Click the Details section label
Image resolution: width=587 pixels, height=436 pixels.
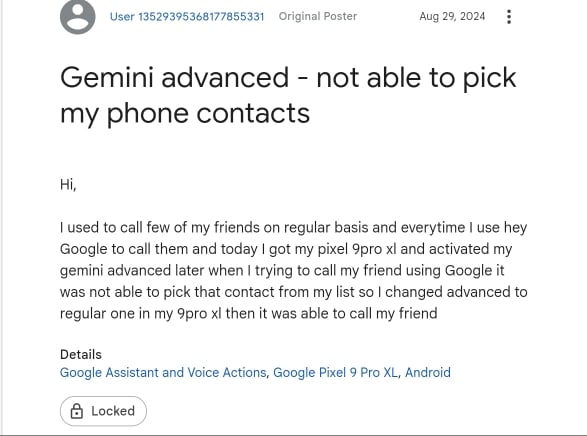pyautogui.click(x=81, y=354)
